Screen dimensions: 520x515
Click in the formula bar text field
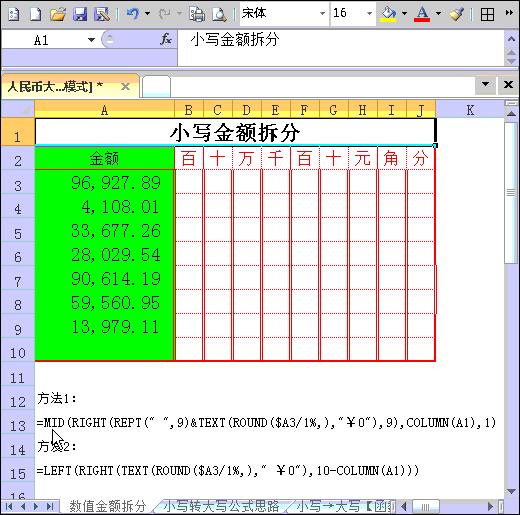tap(341, 48)
